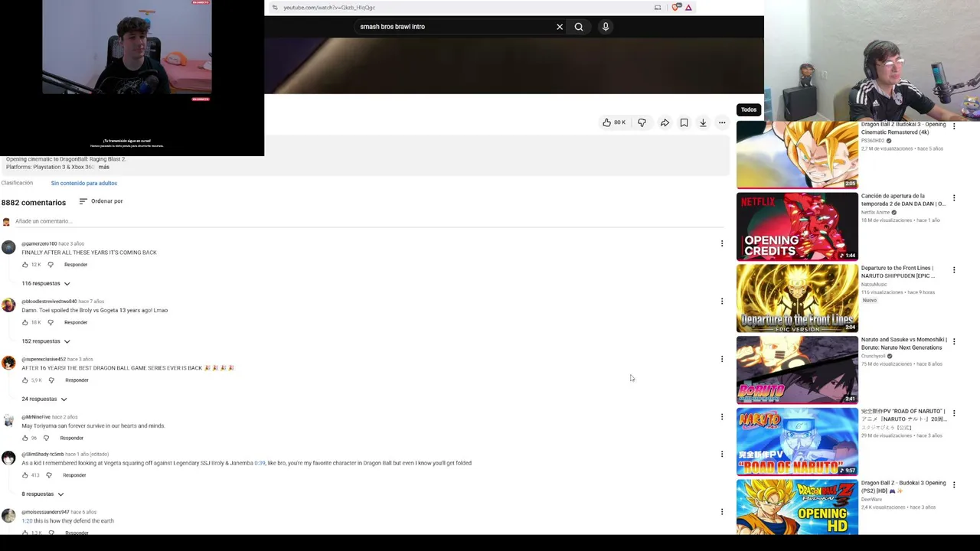
Task: View site information icon beside the URL
Action: pyautogui.click(x=275, y=8)
